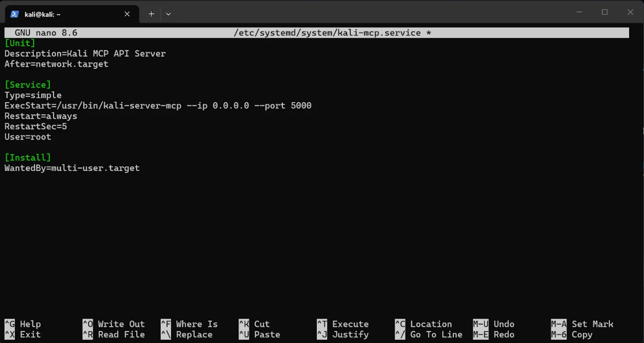Click Read File in the shortcut bar
The image size is (644, 343).
coord(121,334)
